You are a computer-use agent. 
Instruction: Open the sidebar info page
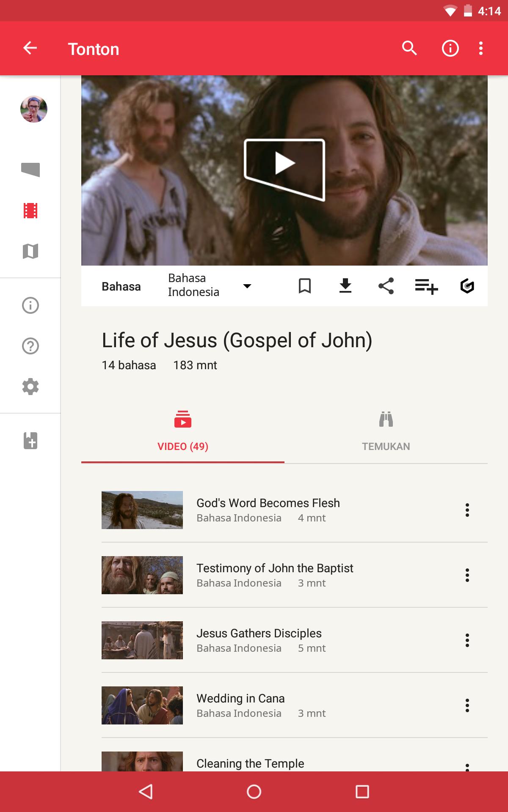coord(30,305)
